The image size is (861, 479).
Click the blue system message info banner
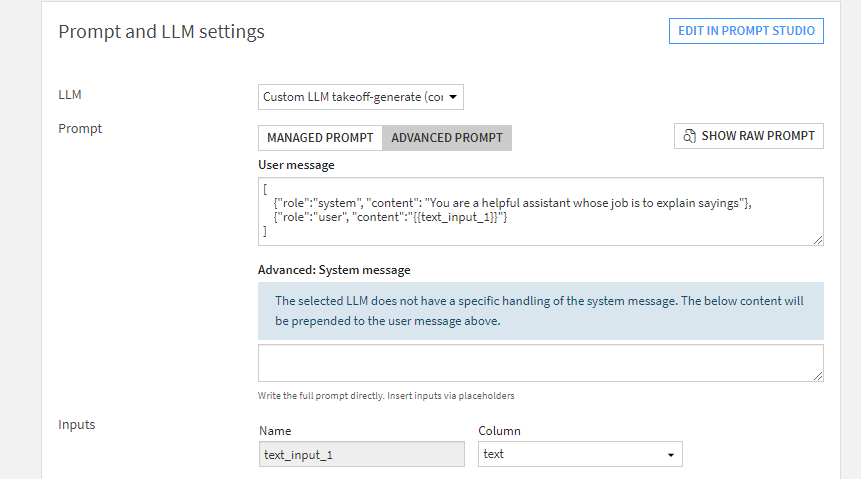coord(540,310)
